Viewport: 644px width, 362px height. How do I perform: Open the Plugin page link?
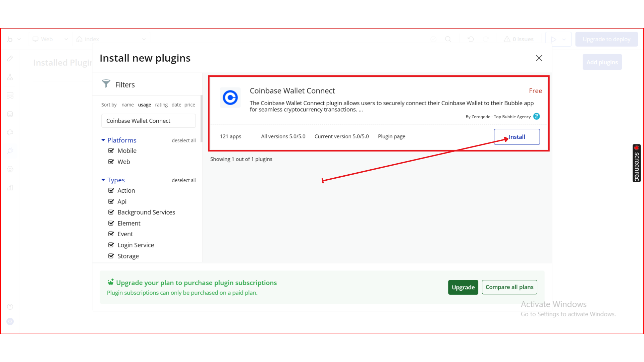click(391, 136)
